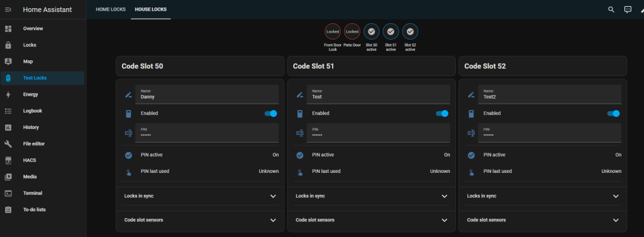Click the keypad icon beside the Code Slot 52 PIN
The height and width of the screenshot is (237, 644).
471,133
